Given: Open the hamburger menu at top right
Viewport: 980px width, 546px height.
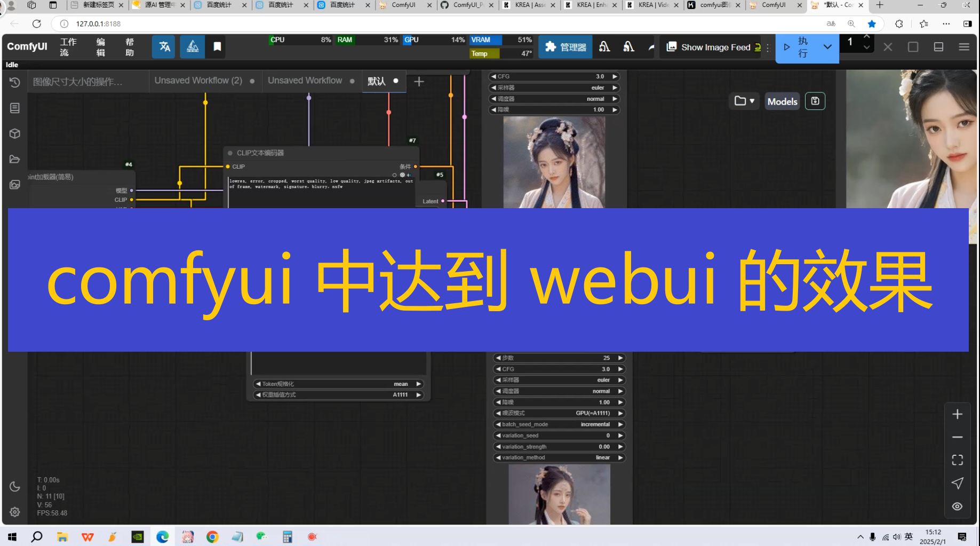Looking at the screenshot, I should coord(964,47).
